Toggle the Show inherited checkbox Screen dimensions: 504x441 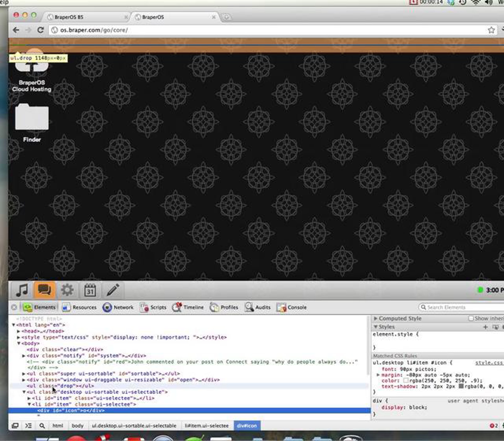(x=471, y=318)
